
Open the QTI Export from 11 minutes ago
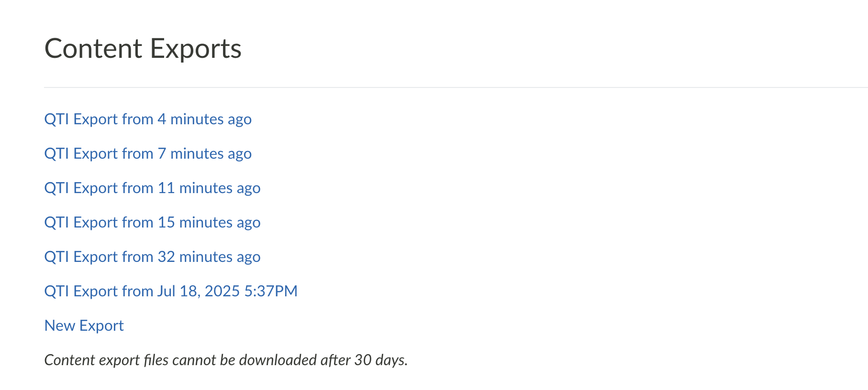tap(152, 188)
